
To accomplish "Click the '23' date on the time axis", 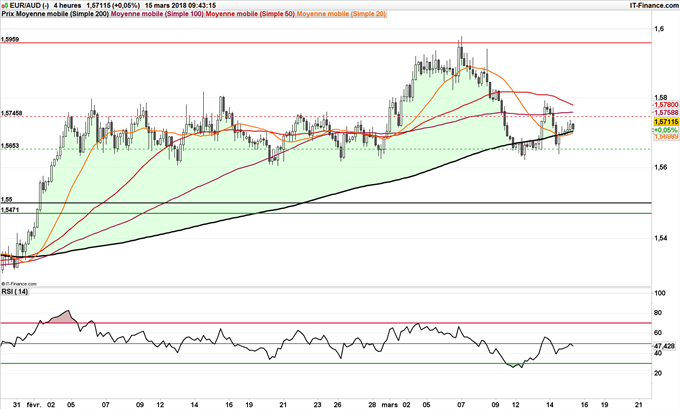I will click(317, 405).
